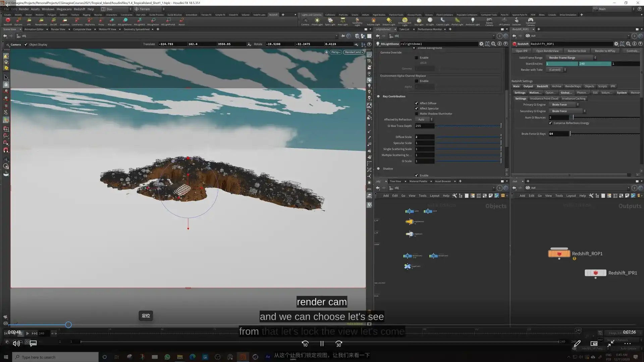Select the Geometry Light shelf tool
The height and width of the screenshot is (362, 644).
(357, 21)
